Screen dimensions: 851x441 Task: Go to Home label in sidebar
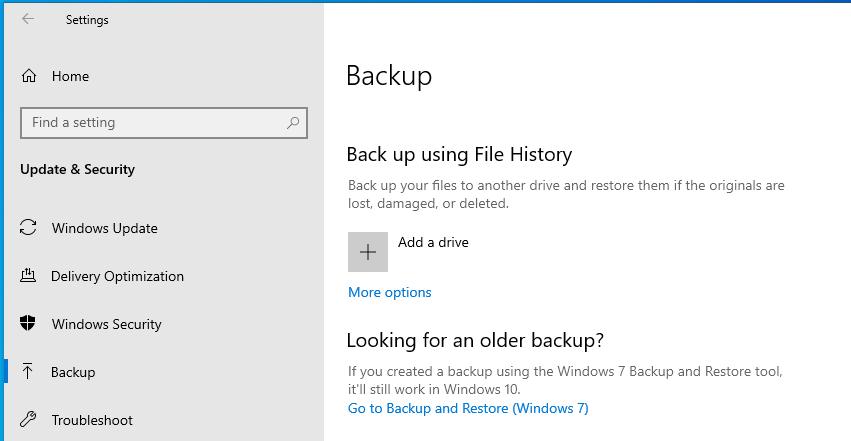coord(71,76)
